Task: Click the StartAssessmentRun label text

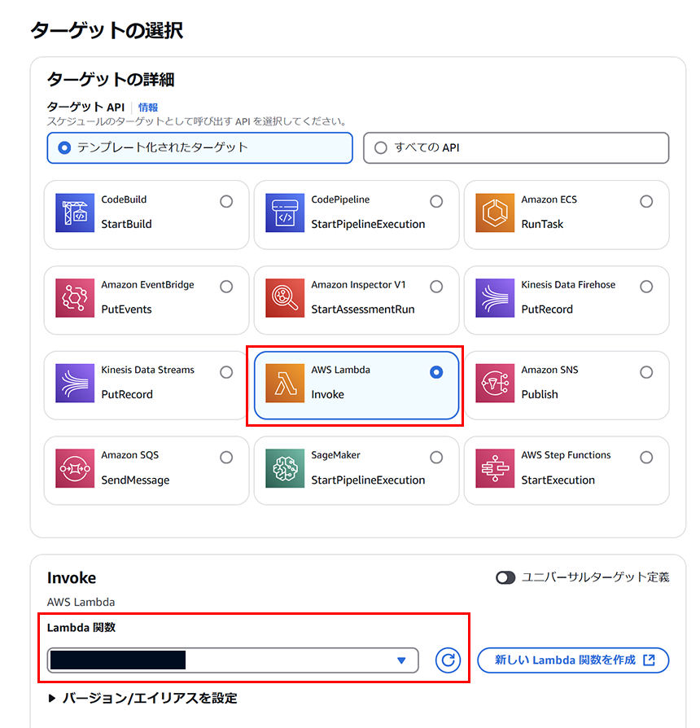Action: point(363,309)
